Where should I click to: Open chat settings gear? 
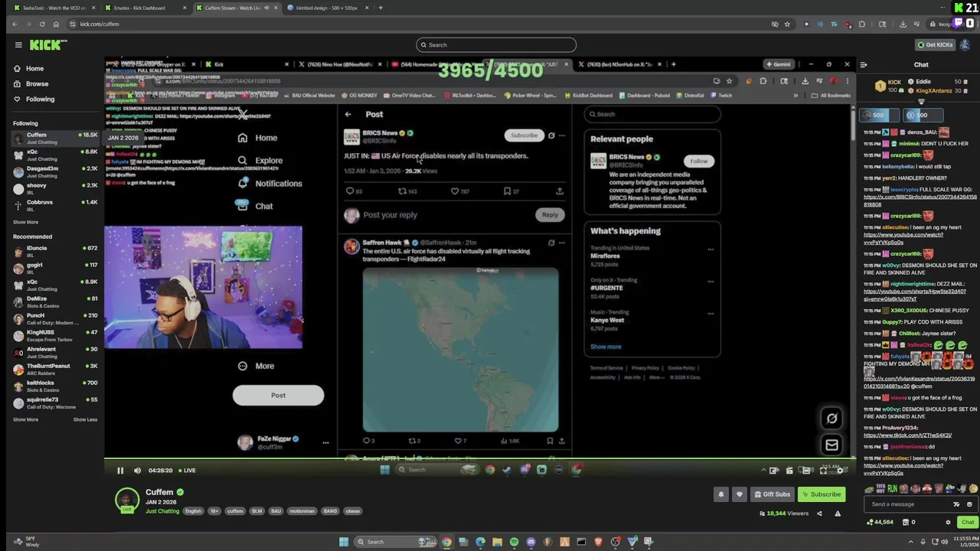tap(948, 522)
